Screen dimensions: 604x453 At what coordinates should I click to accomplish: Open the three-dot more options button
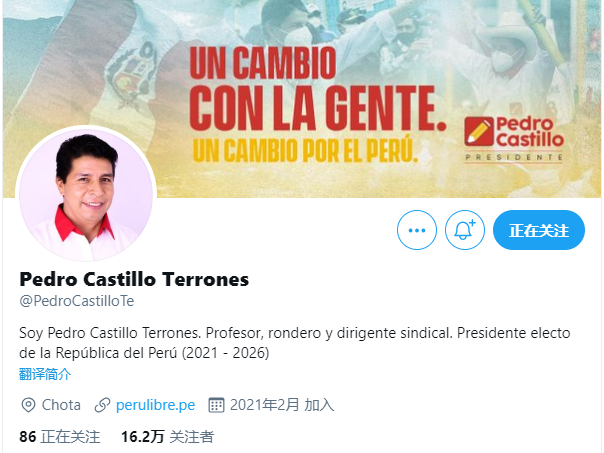tap(417, 230)
